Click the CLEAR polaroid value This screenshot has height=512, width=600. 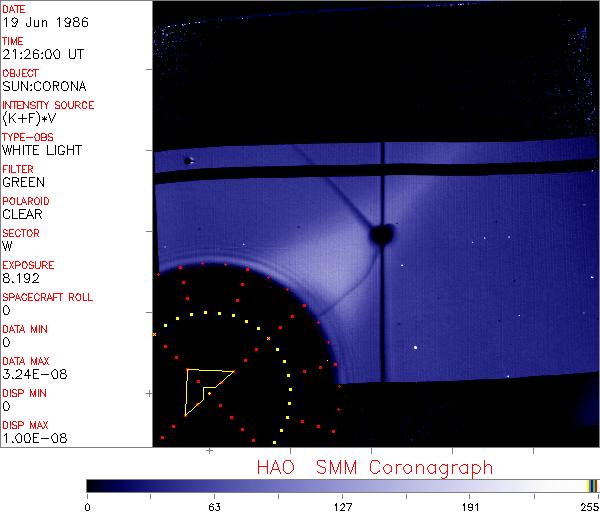[x=22, y=214]
